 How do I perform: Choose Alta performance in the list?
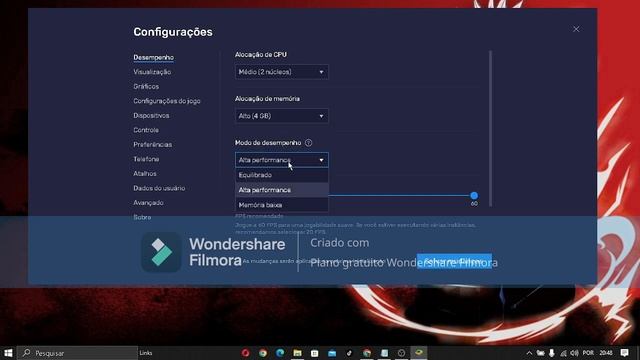click(282, 190)
